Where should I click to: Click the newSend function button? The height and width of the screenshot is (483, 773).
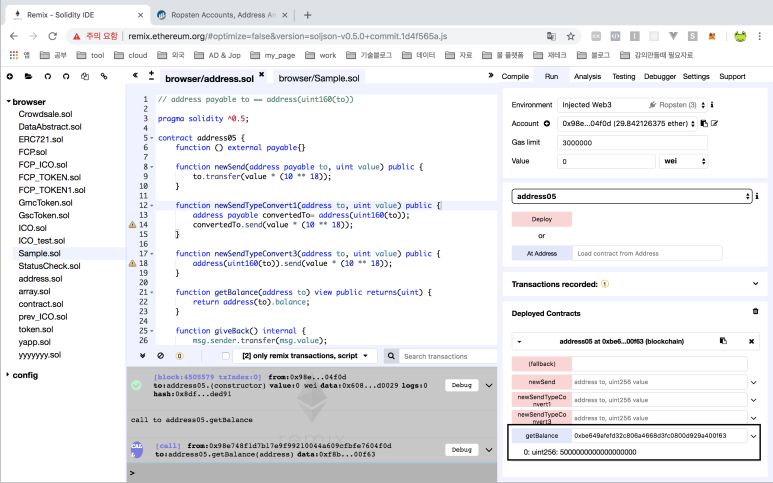[541, 382]
